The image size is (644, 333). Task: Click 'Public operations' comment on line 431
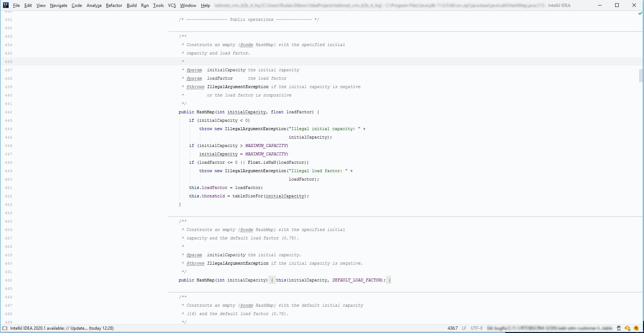point(251,19)
